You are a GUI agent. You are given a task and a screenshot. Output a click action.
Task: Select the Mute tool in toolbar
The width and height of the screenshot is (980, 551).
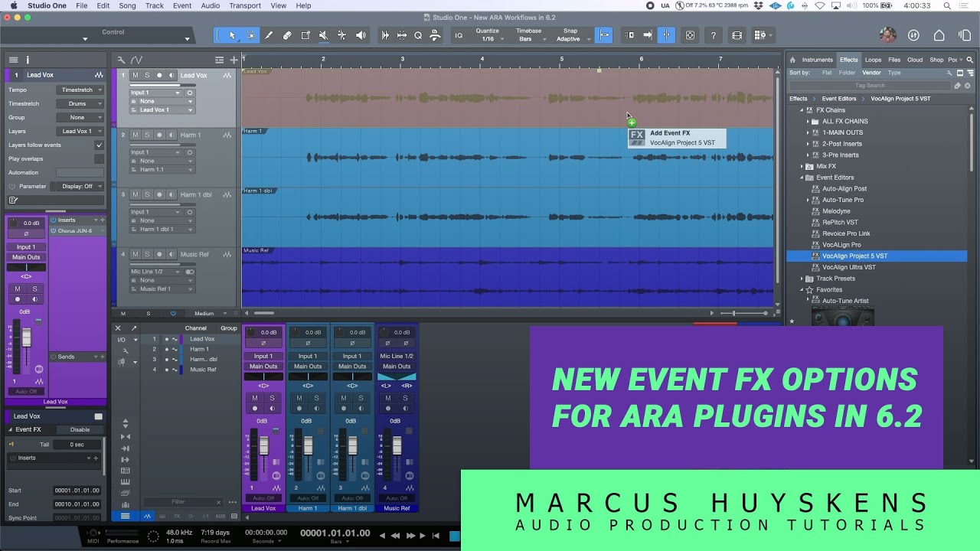(x=323, y=35)
